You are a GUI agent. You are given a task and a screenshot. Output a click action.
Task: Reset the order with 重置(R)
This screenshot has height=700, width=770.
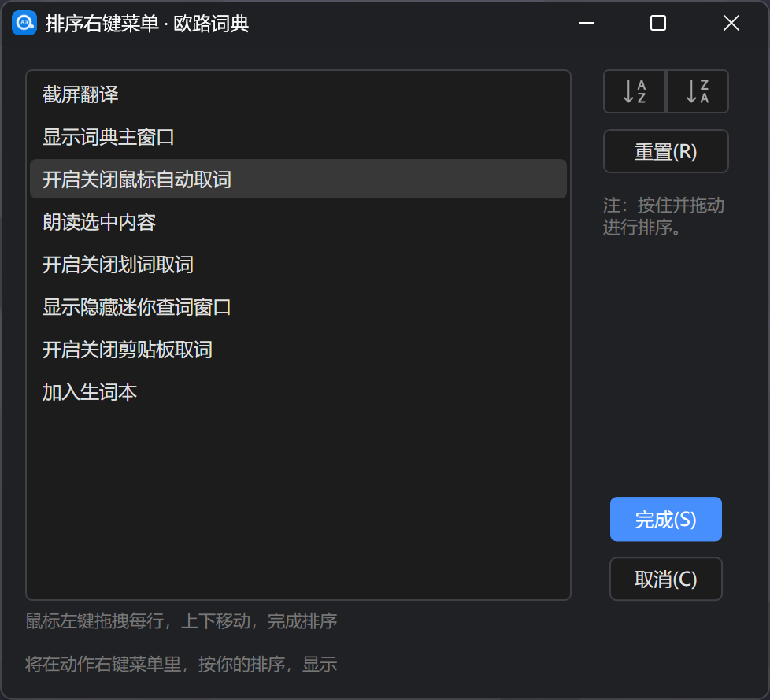[666, 151]
